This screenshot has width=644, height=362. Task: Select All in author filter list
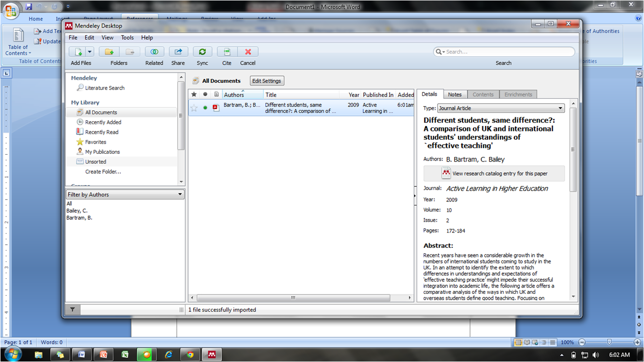(x=69, y=203)
